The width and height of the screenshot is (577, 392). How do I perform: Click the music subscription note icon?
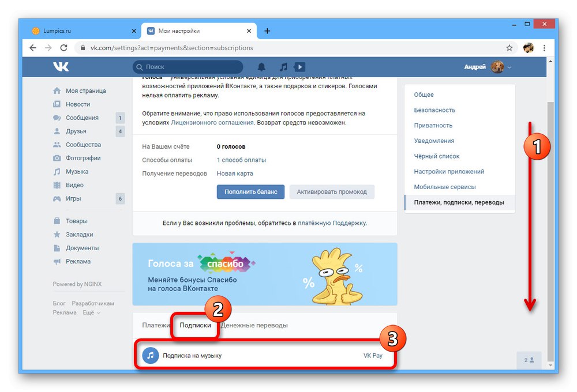coord(151,356)
